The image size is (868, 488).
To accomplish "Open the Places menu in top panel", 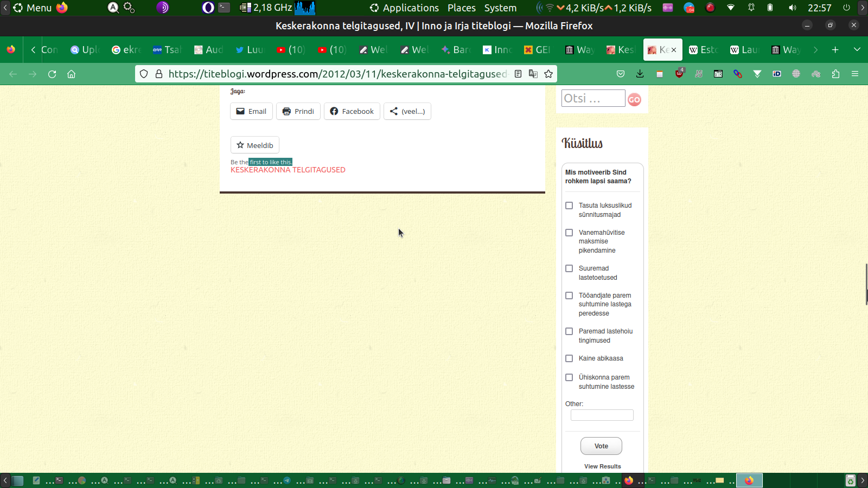I will click(x=462, y=8).
